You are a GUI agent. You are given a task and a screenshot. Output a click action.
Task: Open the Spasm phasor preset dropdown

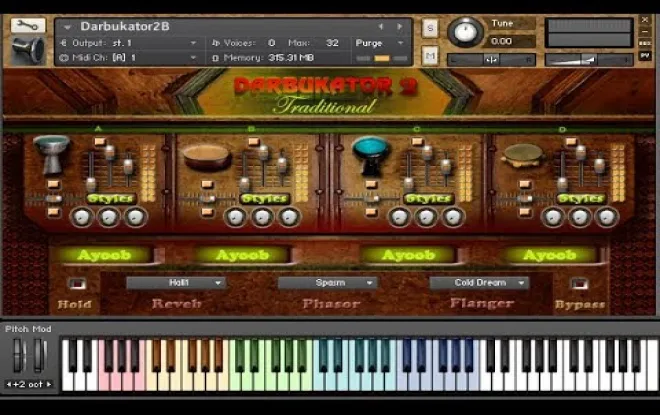pos(327,283)
